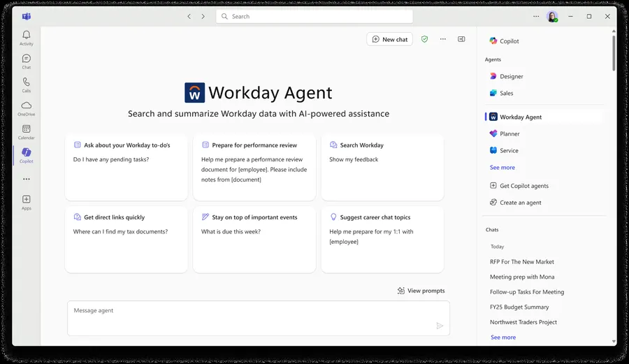The image size is (629, 364).
Task: Expand chats list with See more
Action: click(503, 337)
